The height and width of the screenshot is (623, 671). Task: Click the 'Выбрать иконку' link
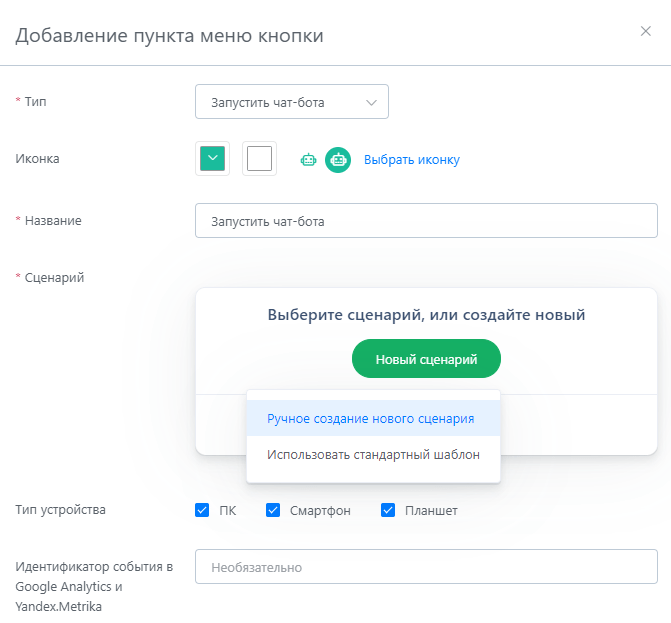coord(412,160)
